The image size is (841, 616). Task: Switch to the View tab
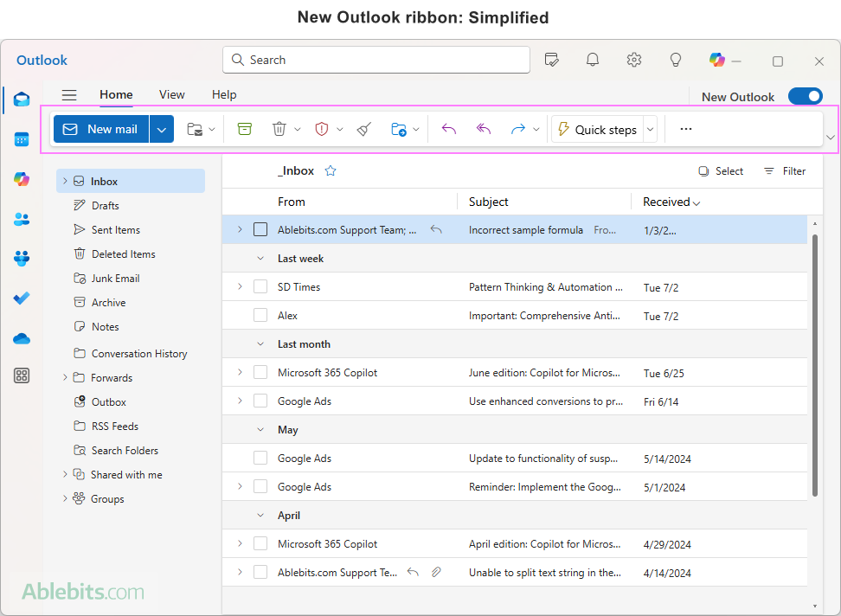click(171, 94)
